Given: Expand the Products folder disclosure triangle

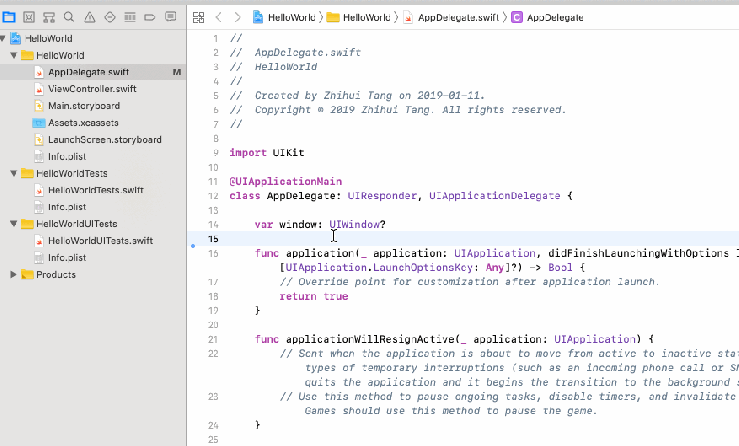Looking at the screenshot, I should pyautogui.click(x=14, y=275).
